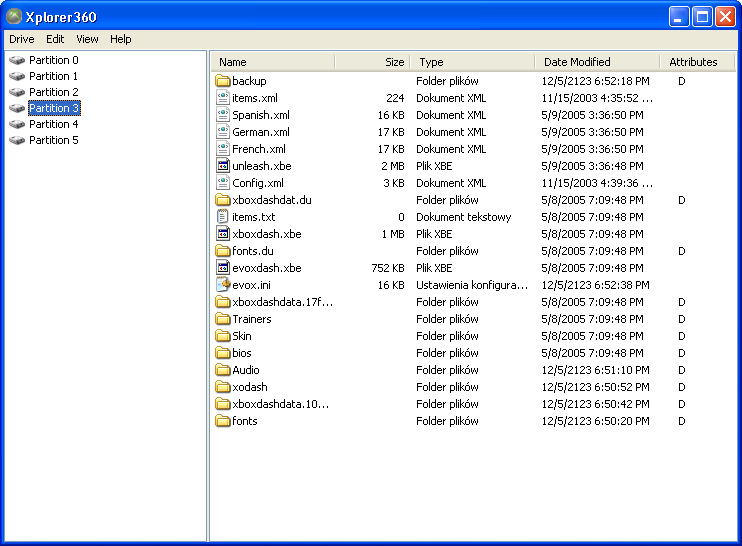Click the xboxdashdata.17f… folder icon
This screenshot has width=742, height=546.
coord(222,302)
